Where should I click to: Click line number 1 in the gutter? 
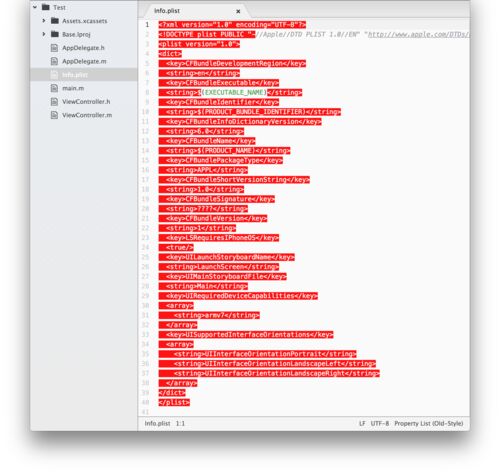(x=147, y=25)
